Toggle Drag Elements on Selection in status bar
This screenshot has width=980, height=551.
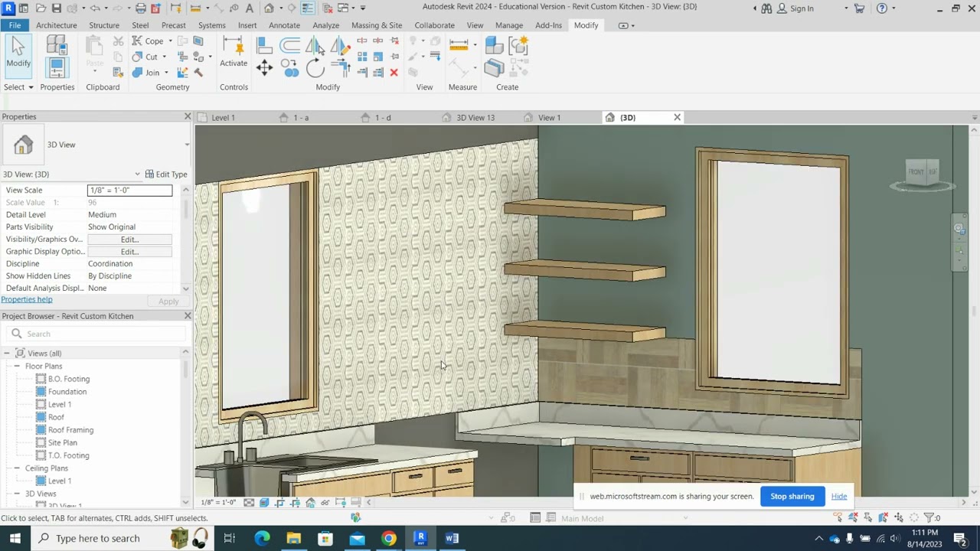(899, 518)
